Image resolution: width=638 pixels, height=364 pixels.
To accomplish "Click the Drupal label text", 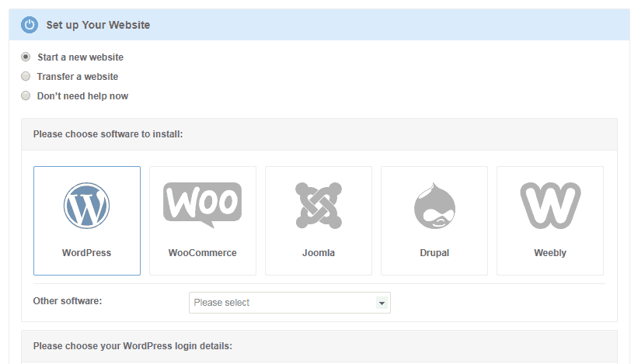I will [x=434, y=253].
